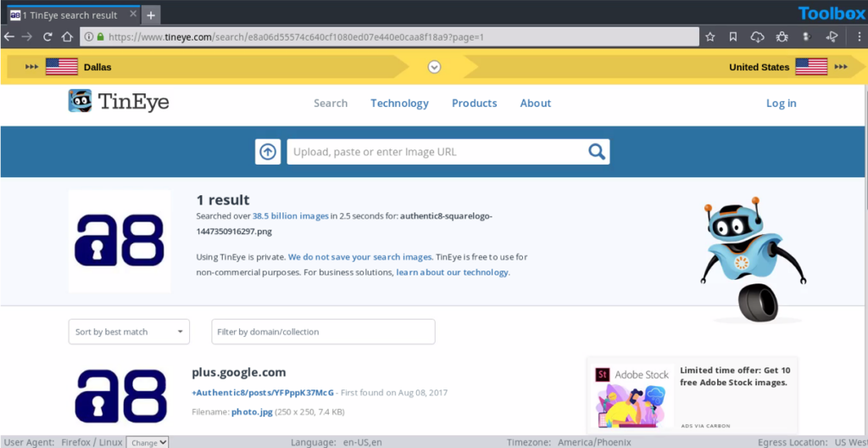Open a new tab with plus
Screen dimensions: 868x448
[x=151, y=15]
